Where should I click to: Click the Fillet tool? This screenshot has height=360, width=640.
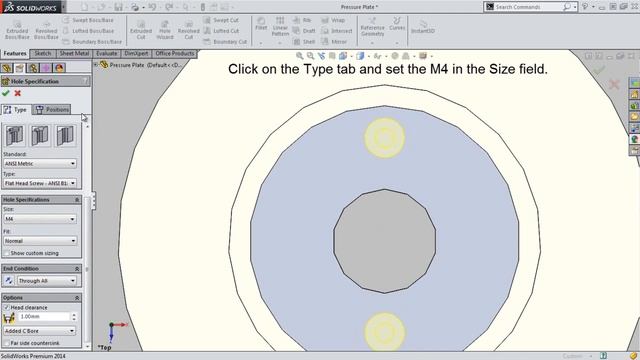261,24
